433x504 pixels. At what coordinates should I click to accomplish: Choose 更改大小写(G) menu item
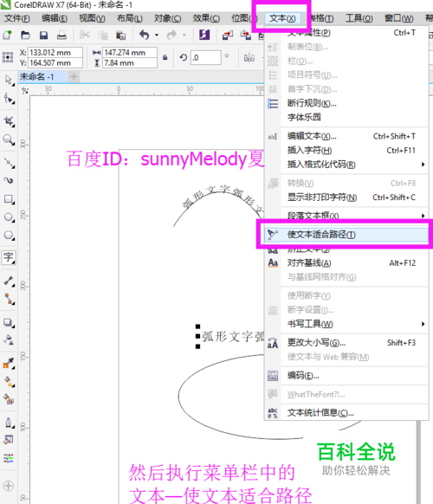[346, 343]
